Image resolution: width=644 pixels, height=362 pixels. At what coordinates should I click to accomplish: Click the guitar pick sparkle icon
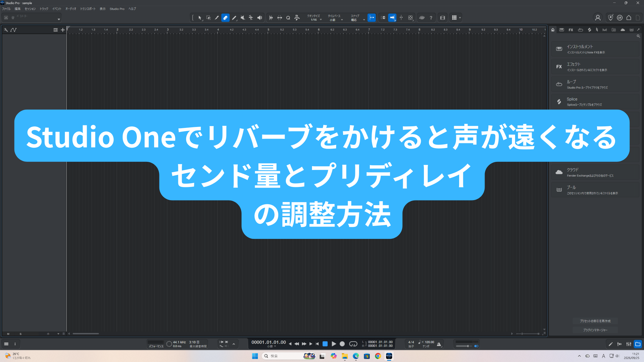610,18
